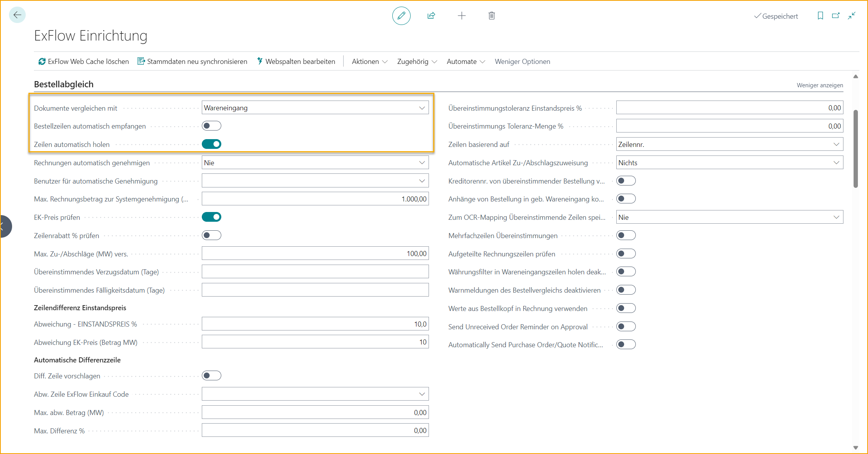Viewport: 868px width, 454px height.
Task: Click Stammdaten neu synchronisieren label
Action: pos(197,62)
